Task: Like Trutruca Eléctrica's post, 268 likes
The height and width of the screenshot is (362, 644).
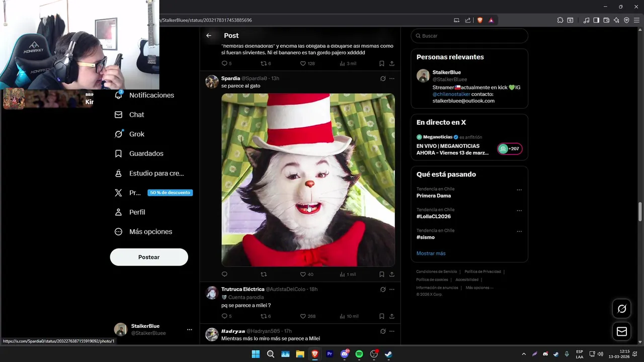Action: coord(307,316)
